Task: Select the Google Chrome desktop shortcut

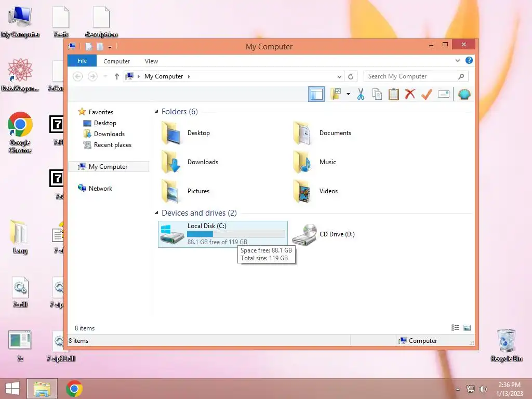Action: [20, 132]
